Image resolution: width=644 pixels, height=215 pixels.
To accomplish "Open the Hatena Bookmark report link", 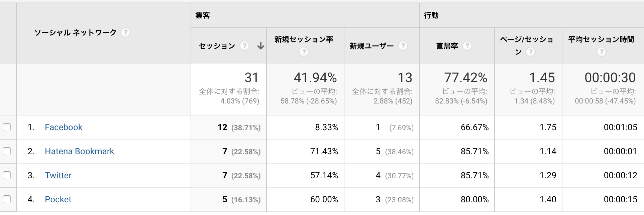I will [79, 151].
